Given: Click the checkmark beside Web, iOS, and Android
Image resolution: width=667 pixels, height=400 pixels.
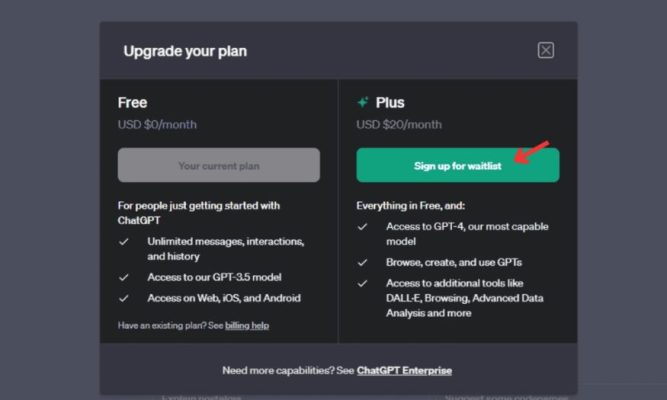Looking at the screenshot, I should tap(124, 298).
